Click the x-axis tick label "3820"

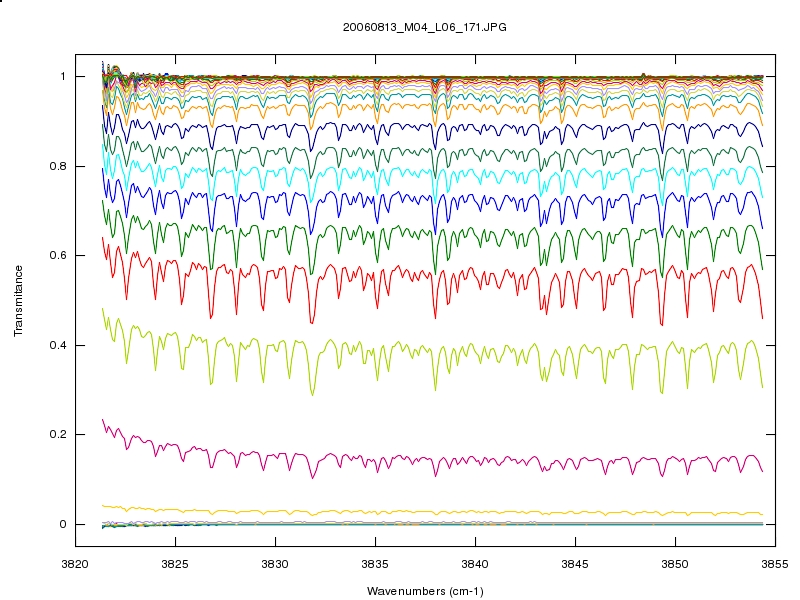click(x=75, y=564)
